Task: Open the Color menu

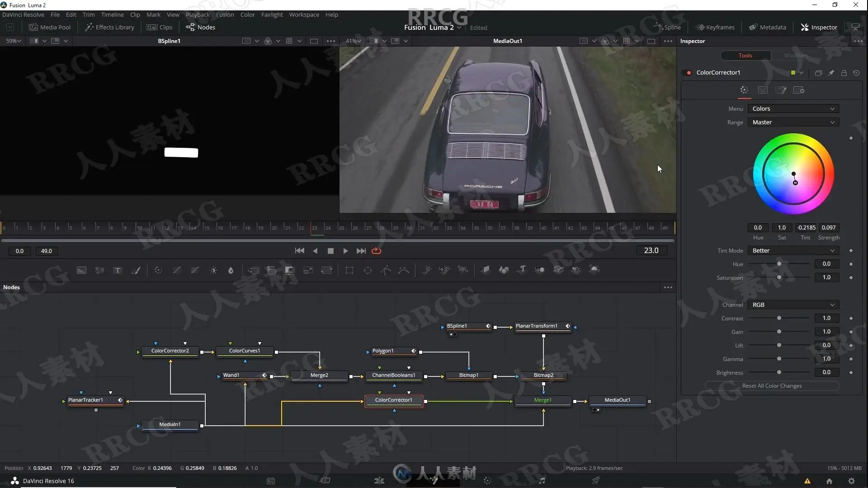Action: [x=247, y=14]
